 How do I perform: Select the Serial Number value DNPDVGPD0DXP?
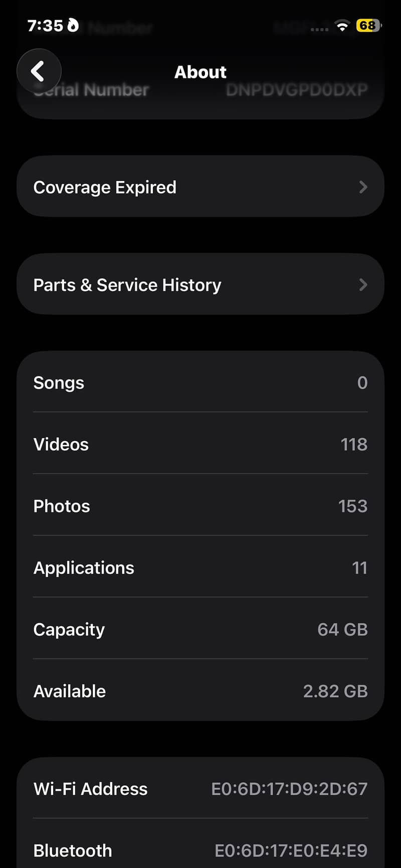pyautogui.click(x=297, y=90)
